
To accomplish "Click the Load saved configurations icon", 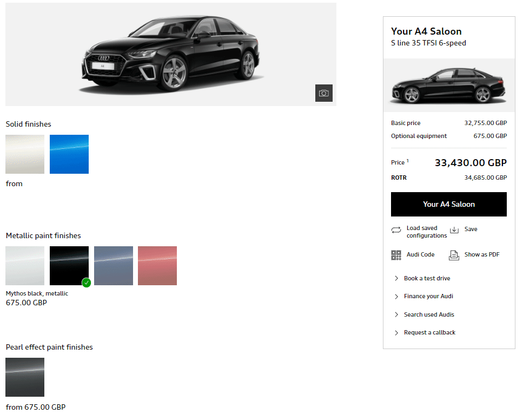I will click(x=396, y=230).
